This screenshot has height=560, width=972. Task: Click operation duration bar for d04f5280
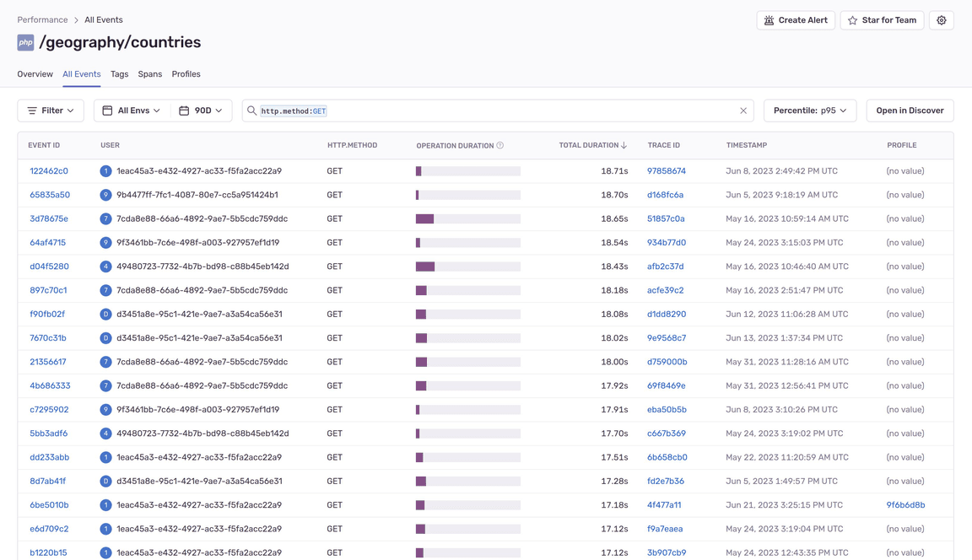[468, 267]
